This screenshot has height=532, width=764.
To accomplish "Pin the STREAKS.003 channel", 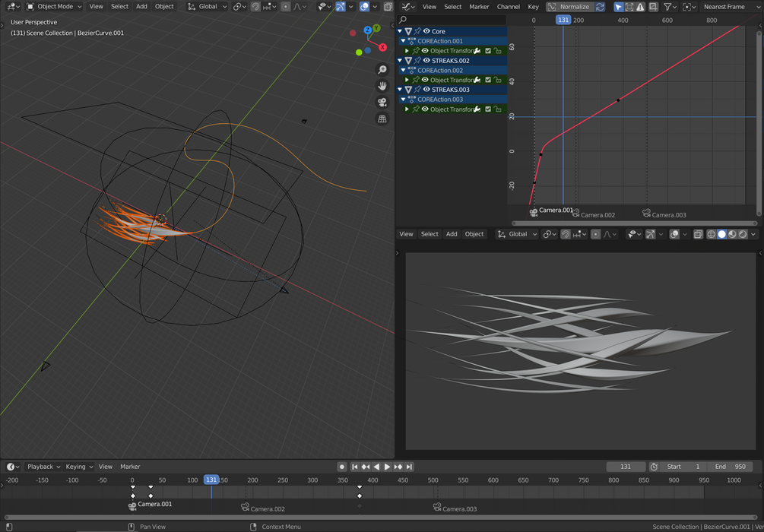I will tap(417, 90).
